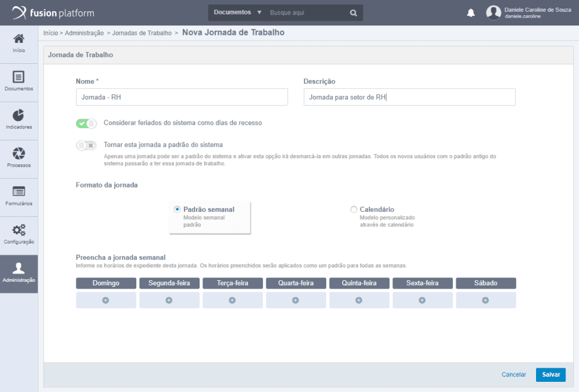Add a schedule entry under Segunda-feira
Viewport: 579px width, 392px height.
[169, 300]
